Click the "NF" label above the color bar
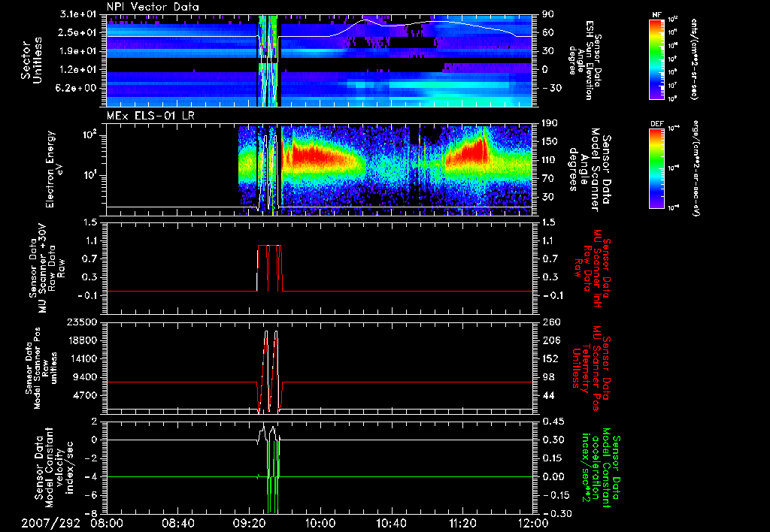Screen dimensions: 770x532 tap(656, 15)
